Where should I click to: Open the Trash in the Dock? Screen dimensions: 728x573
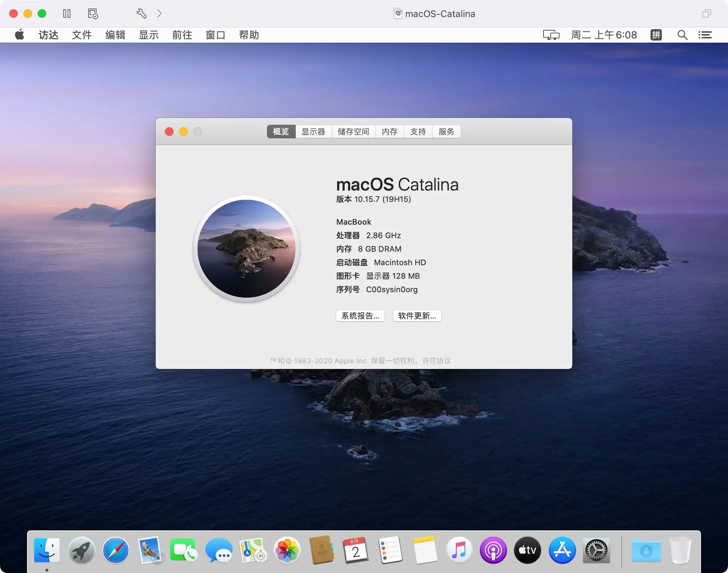coord(680,550)
